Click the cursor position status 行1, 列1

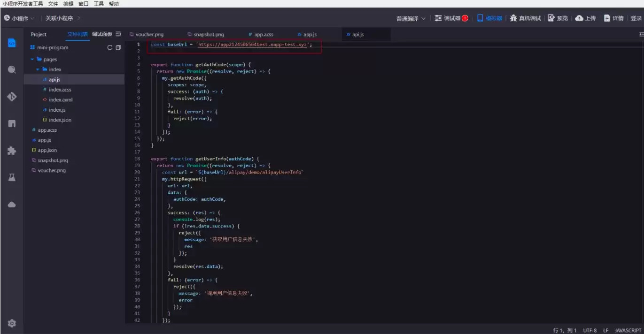click(x=564, y=330)
